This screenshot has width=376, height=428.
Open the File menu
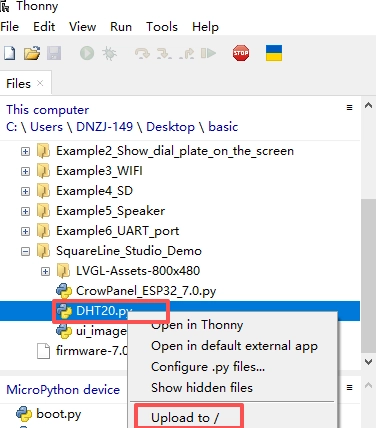coord(10,27)
